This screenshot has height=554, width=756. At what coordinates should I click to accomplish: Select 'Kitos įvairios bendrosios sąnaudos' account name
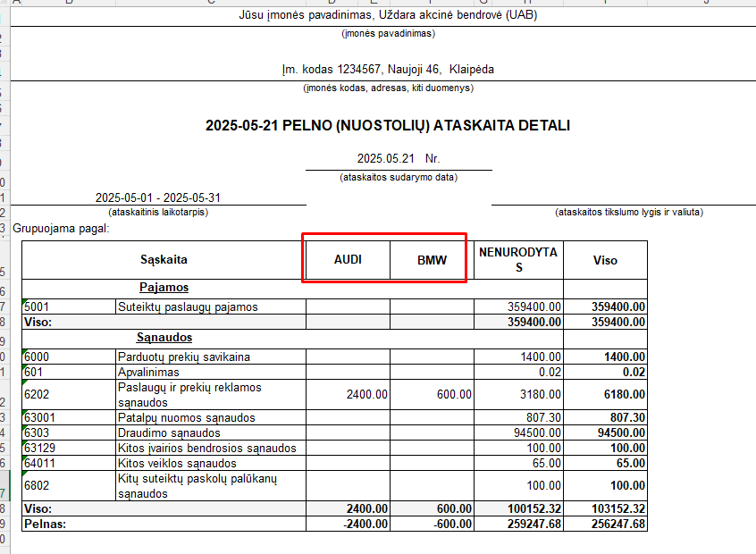tap(211, 448)
